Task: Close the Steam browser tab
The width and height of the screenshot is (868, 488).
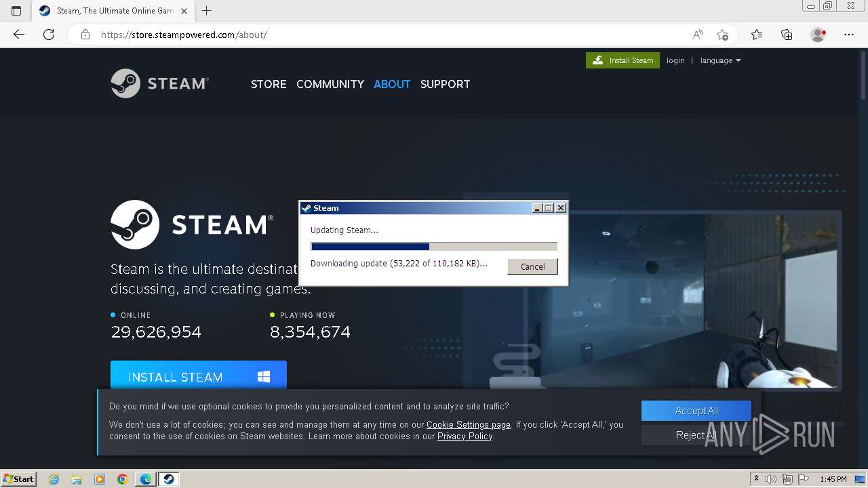Action: coord(184,11)
